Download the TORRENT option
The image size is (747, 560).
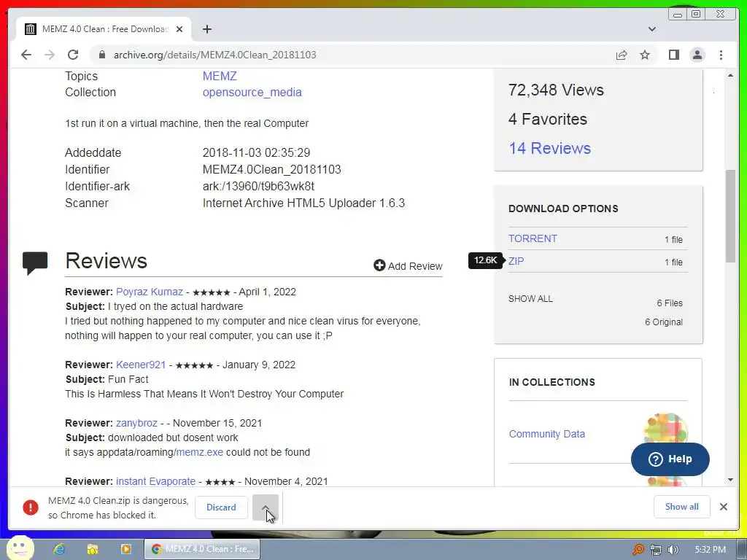coord(533,238)
